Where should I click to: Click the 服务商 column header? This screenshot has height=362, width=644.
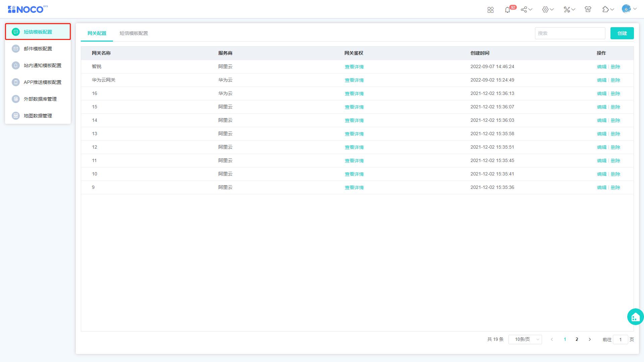225,53
